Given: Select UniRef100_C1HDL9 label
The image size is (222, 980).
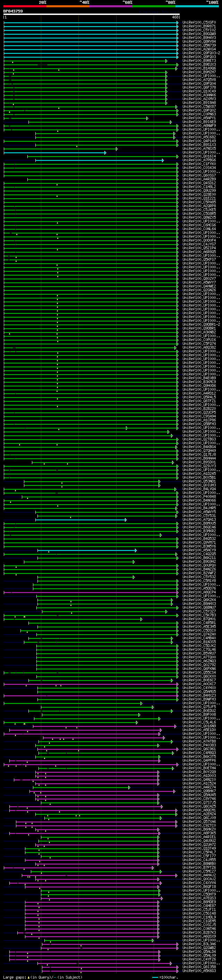Looking at the screenshot, I should click(x=199, y=917).
